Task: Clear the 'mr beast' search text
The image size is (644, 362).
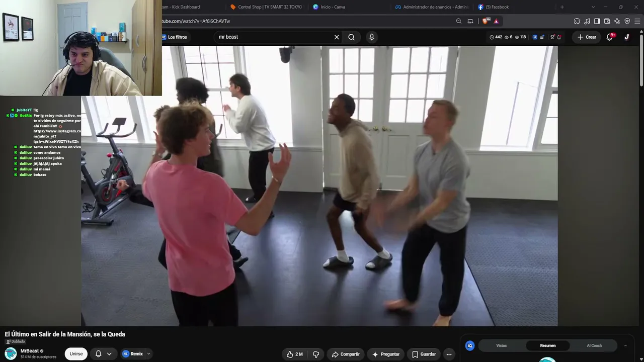Action: pyautogui.click(x=337, y=37)
